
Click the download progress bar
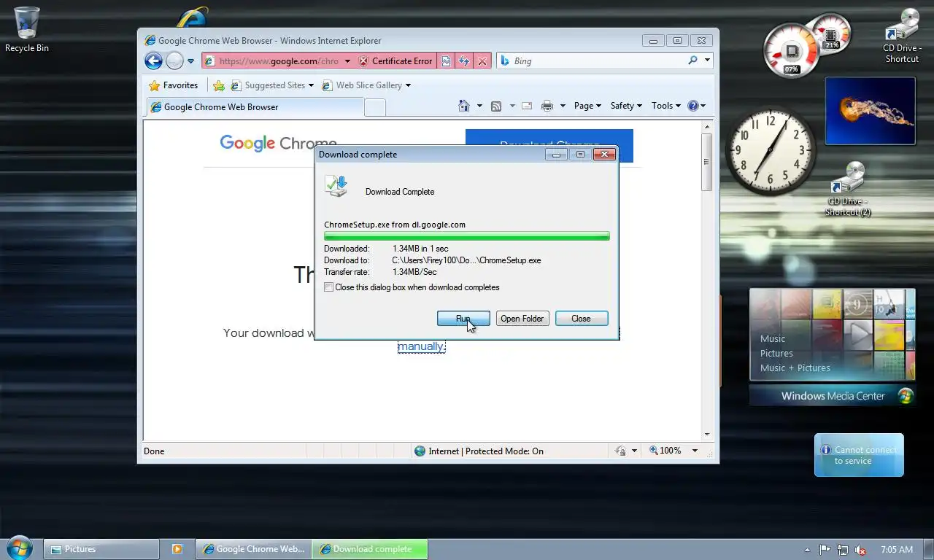click(x=466, y=236)
